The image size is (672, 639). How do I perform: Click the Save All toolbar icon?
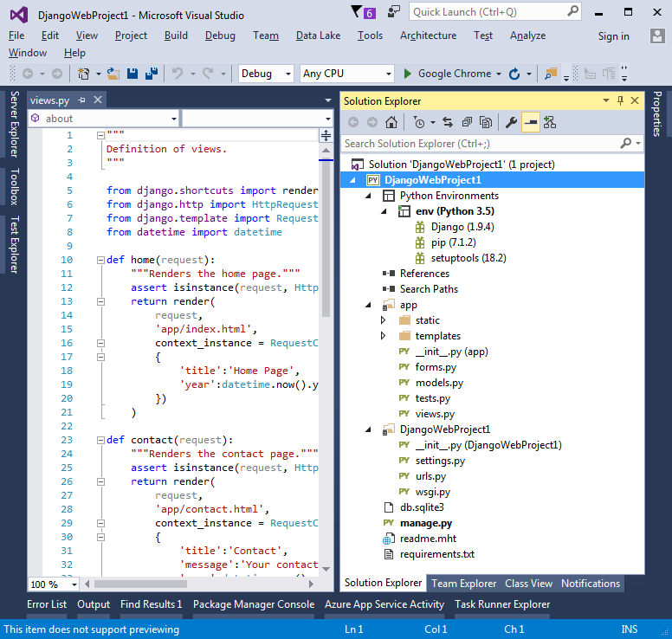152,74
